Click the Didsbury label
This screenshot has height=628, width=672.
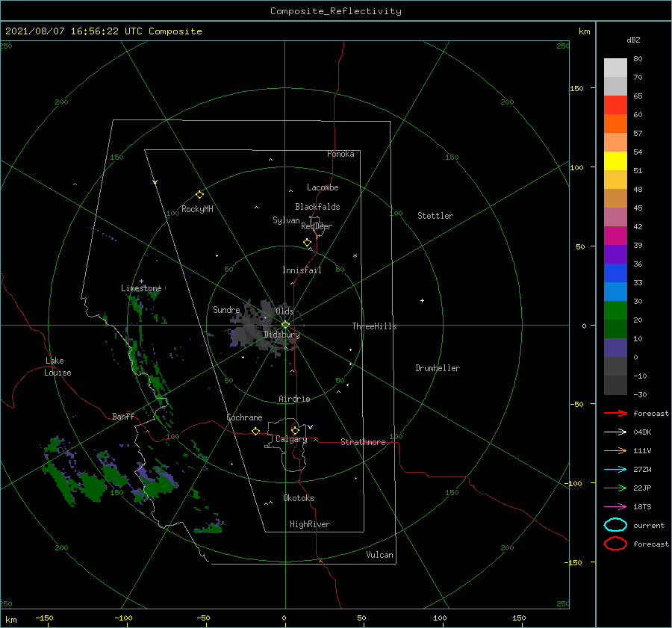point(281,335)
